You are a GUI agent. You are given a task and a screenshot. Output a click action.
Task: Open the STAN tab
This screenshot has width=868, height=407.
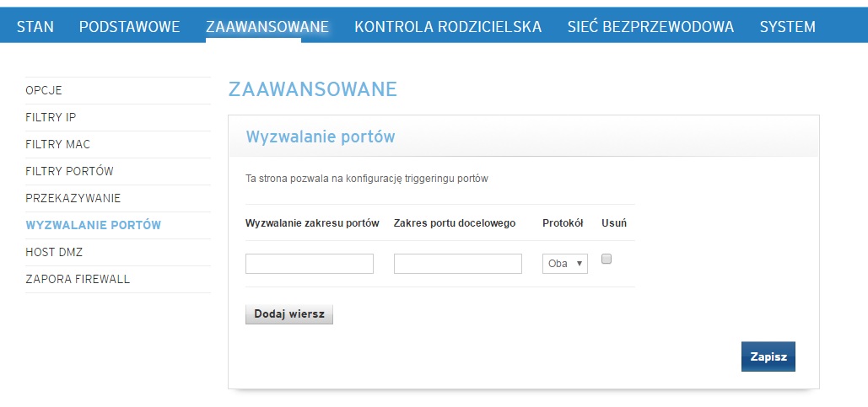(35, 27)
